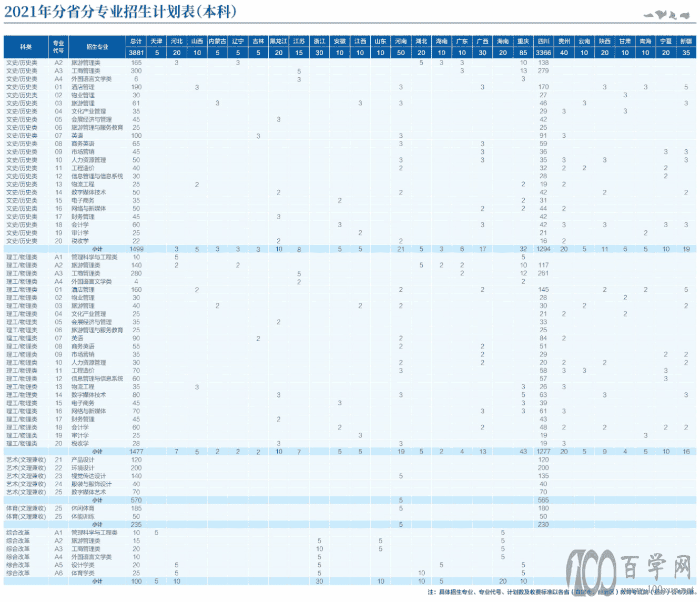Image resolution: width=700 pixels, height=602 pixels.
Task: Click the 广东 column header
Action: pos(462,41)
